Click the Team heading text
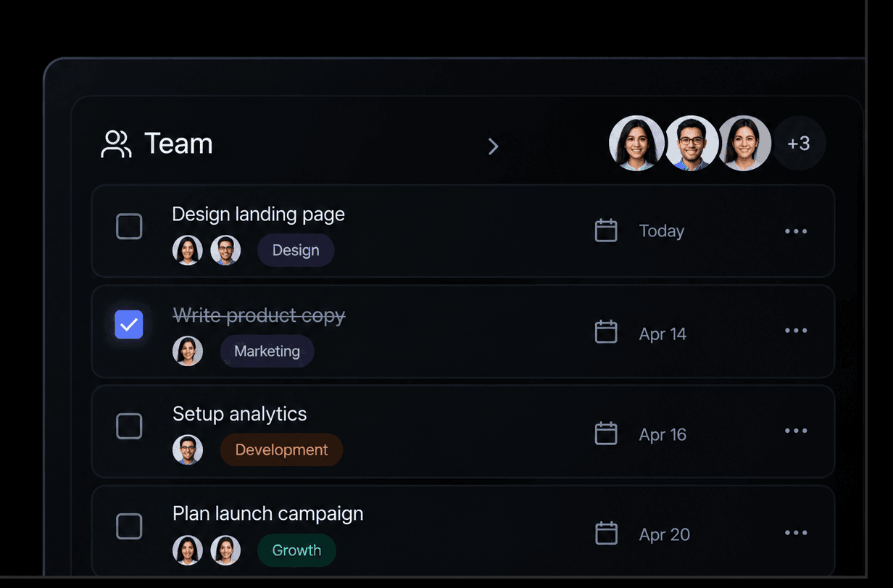Image resolution: width=893 pixels, height=588 pixels. (x=178, y=144)
